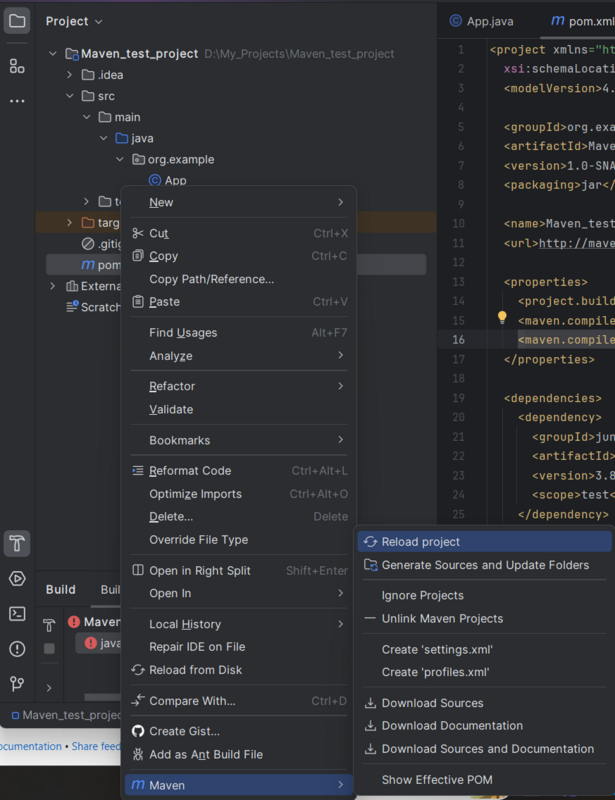Select Optimize Imports
This screenshot has width=615, height=800.
[238, 494]
